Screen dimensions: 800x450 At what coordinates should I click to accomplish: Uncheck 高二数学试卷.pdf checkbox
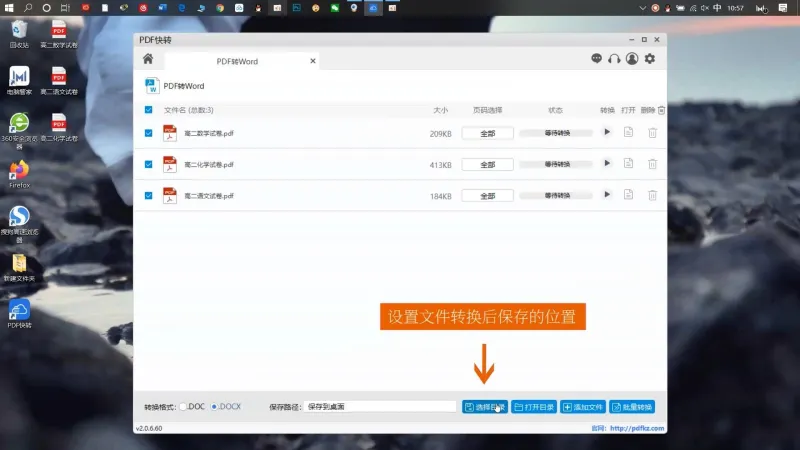(x=148, y=133)
